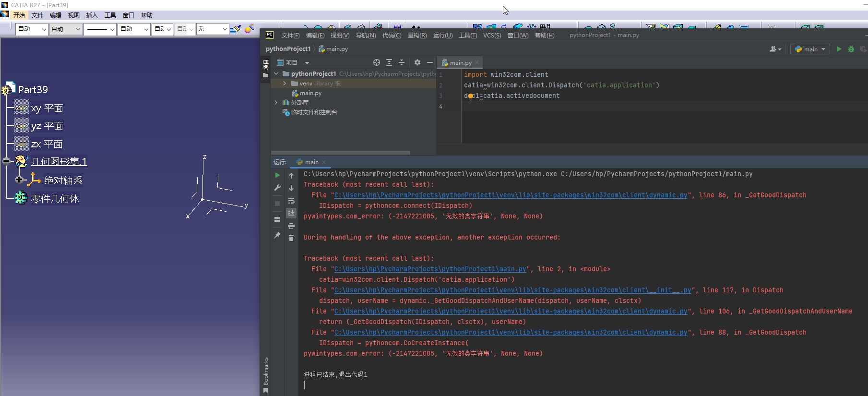Open CATIA 插入 menu

pos(92,15)
